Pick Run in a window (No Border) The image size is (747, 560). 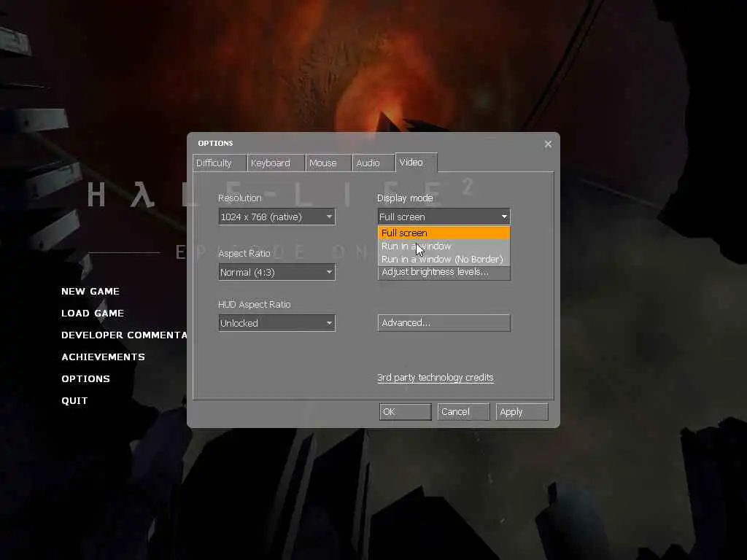(x=444, y=259)
